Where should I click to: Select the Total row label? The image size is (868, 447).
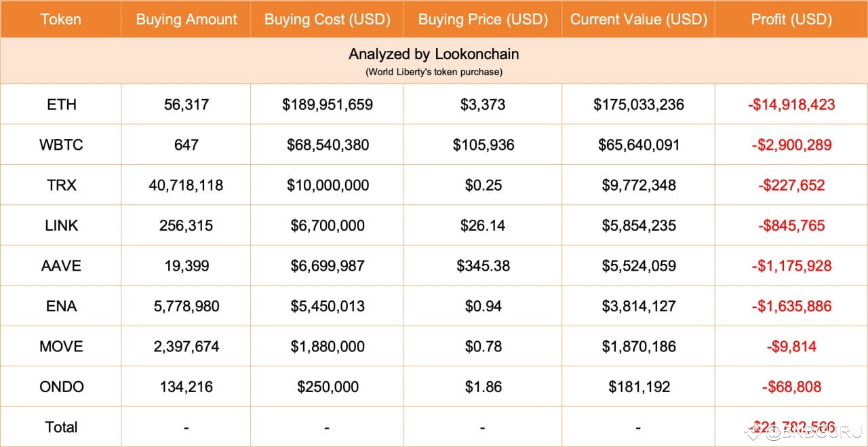pyautogui.click(x=61, y=427)
